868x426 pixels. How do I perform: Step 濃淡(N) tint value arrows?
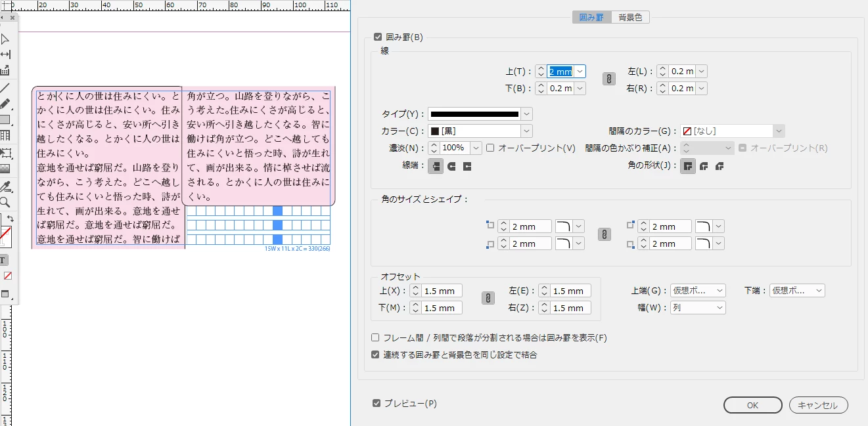click(434, 148)
